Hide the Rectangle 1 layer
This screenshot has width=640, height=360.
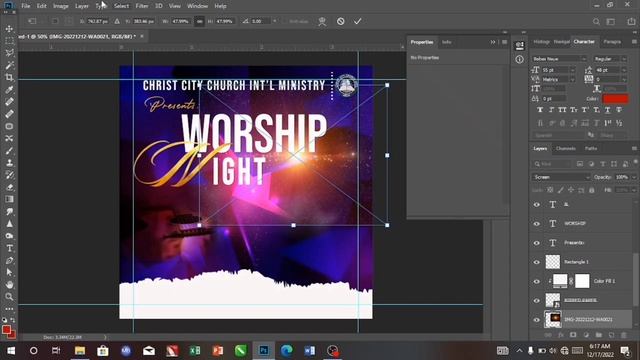537,262
